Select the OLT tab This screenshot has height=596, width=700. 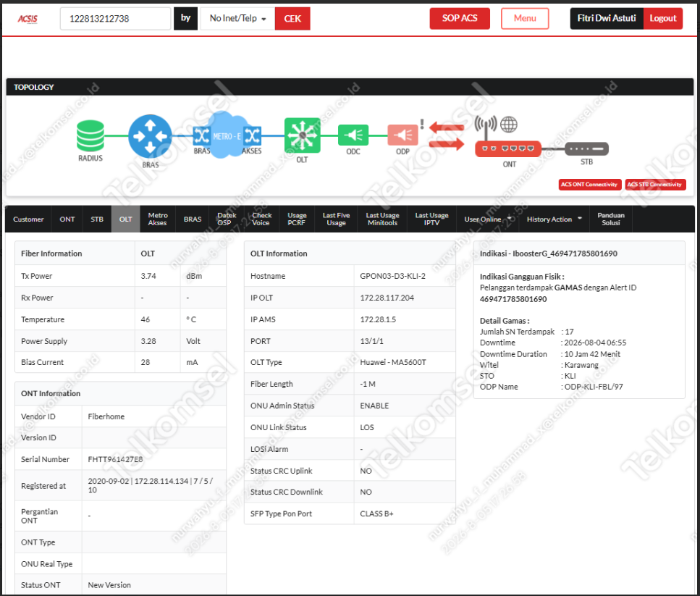125,219
